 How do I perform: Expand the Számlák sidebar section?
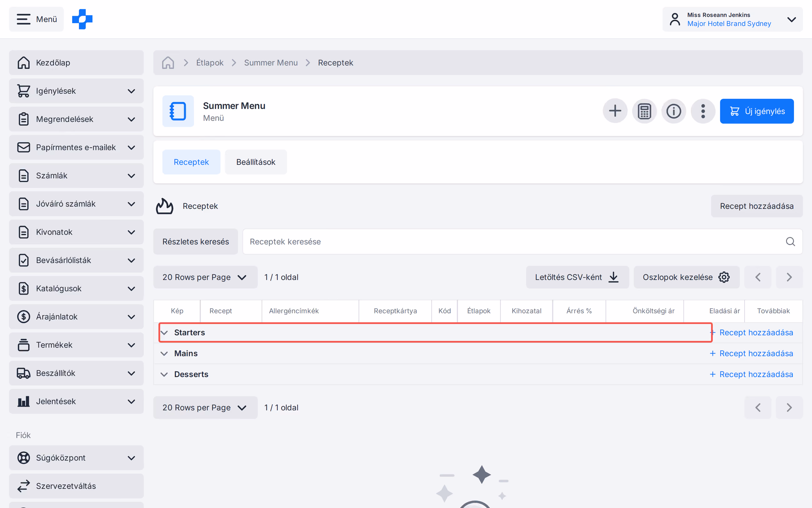[x=76, y=175]
